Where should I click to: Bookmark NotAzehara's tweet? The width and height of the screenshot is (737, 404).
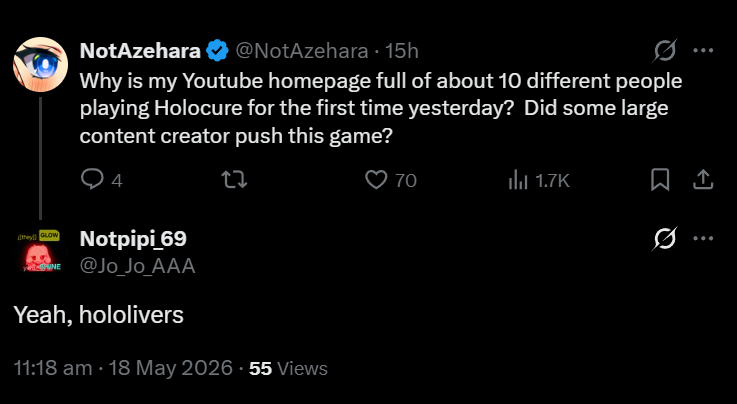(x=660, y=180)
